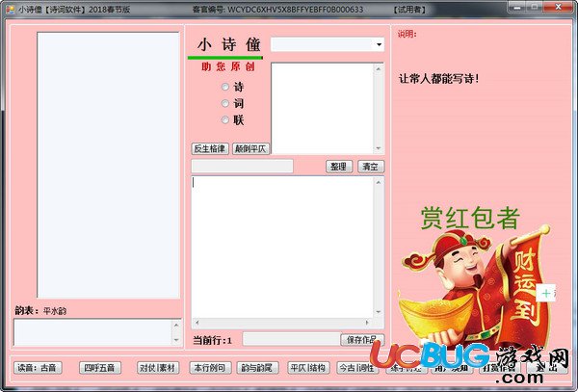Image resolution: width=578 pixels, height=392 pixels.
Task: Click the input field beside 当前行:1
Action: pyautogui.click(x=291, y=339)
